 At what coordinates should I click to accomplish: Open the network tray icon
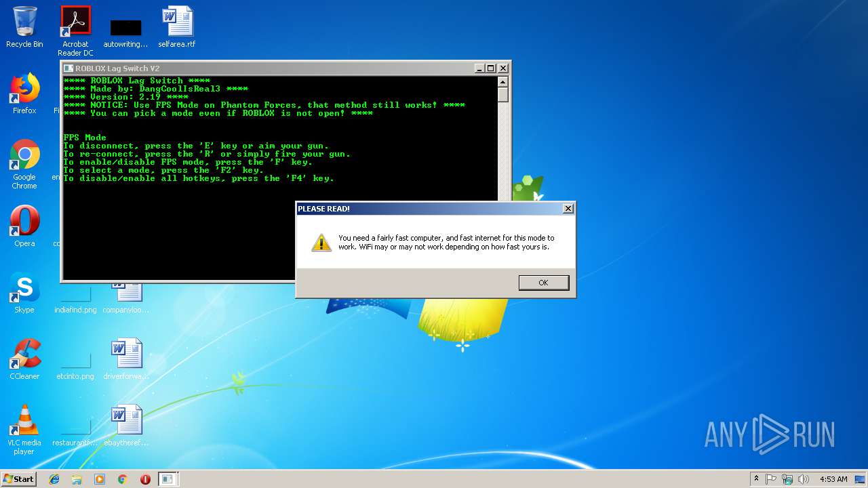787,479
